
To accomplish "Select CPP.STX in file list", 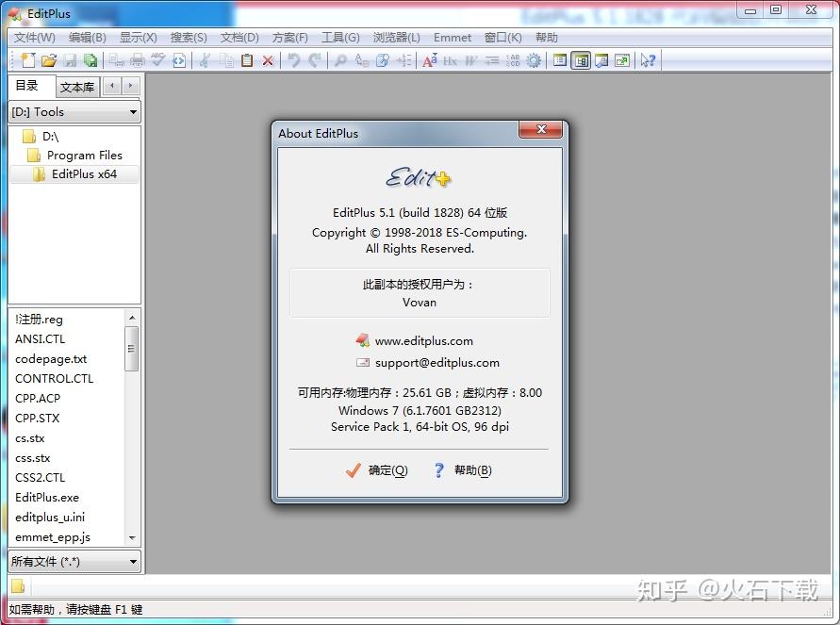I will (x=37, y=418).
